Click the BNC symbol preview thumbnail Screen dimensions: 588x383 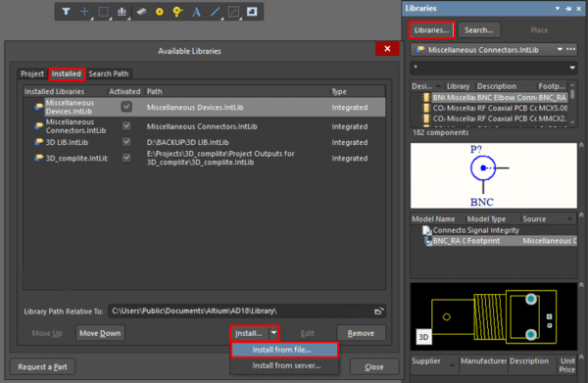[494, 175]
